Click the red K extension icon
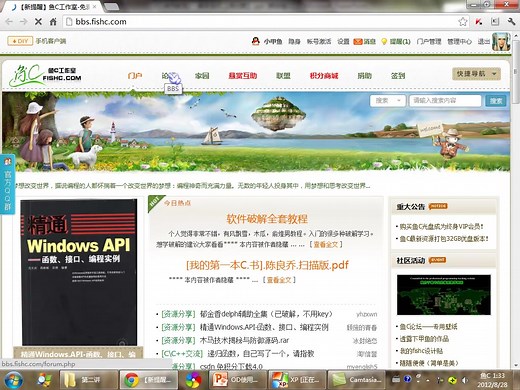Image resolution: width=520 pixels, height=390 pixels. (479, 22)
